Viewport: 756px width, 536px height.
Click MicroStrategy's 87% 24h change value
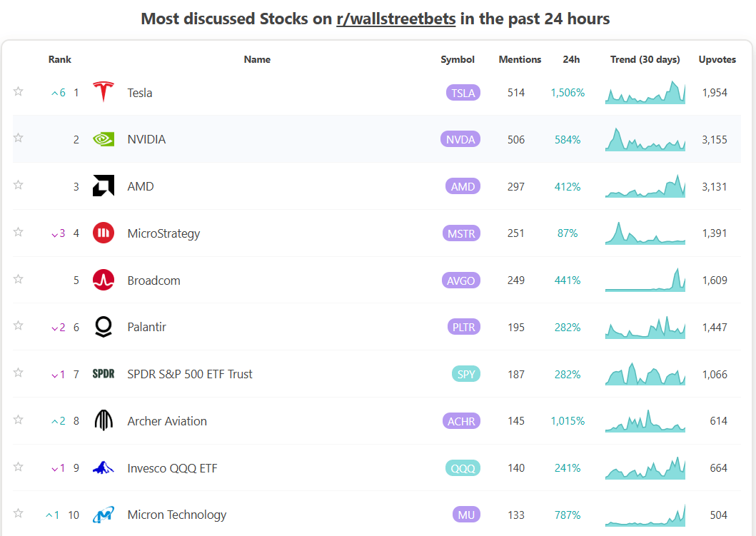pyautogui.click(x=568, y=233)
